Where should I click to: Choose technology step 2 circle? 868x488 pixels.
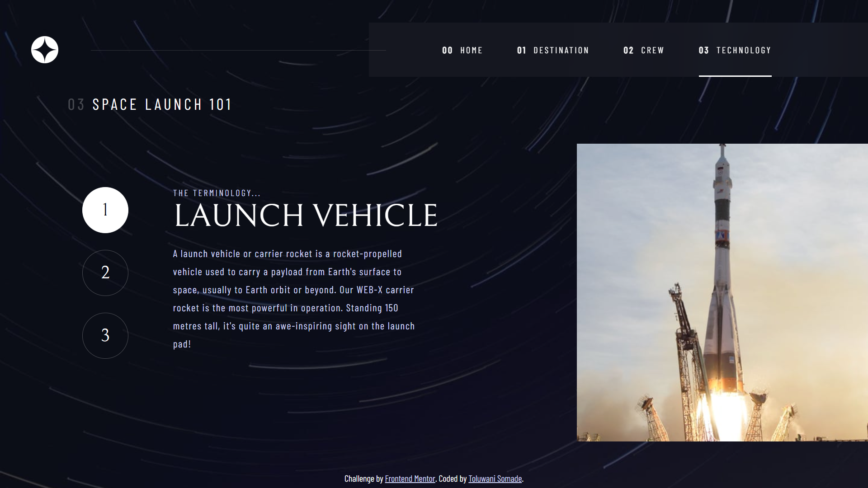105,273
